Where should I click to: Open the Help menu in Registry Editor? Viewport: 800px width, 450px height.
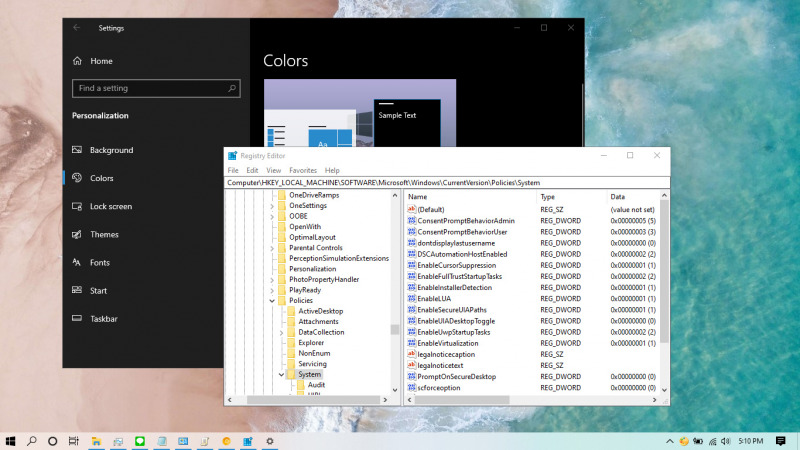332,170
